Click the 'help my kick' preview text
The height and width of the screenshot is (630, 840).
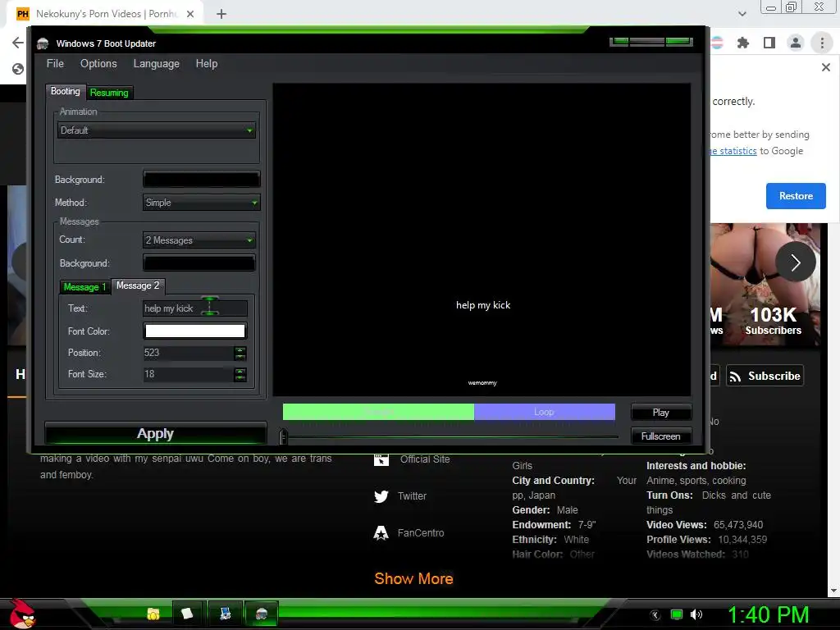[483, 305]
